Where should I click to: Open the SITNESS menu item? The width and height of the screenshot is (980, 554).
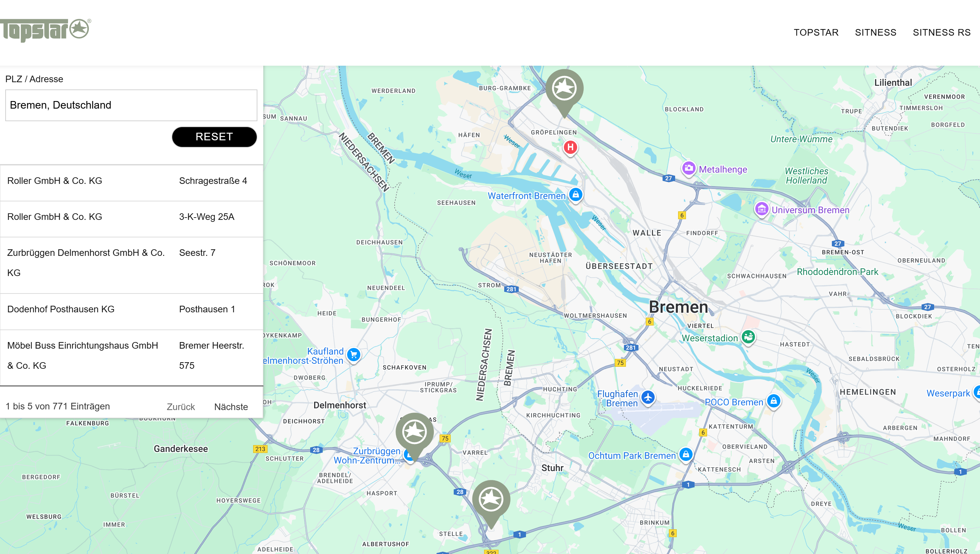[875, 32]
